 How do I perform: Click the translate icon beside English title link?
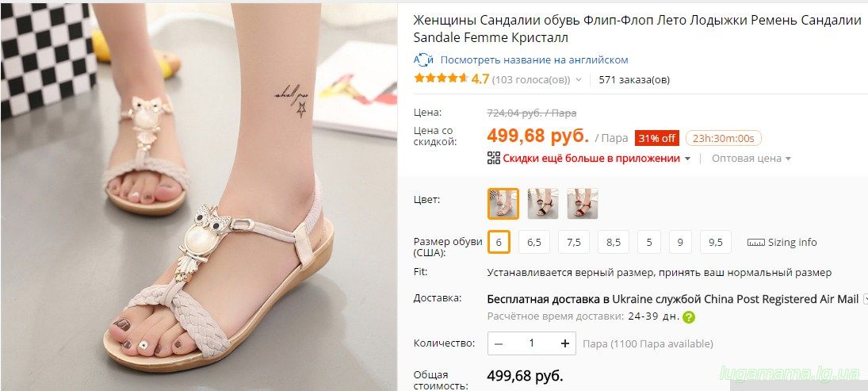pyautogui.click(x=423, y=59)
